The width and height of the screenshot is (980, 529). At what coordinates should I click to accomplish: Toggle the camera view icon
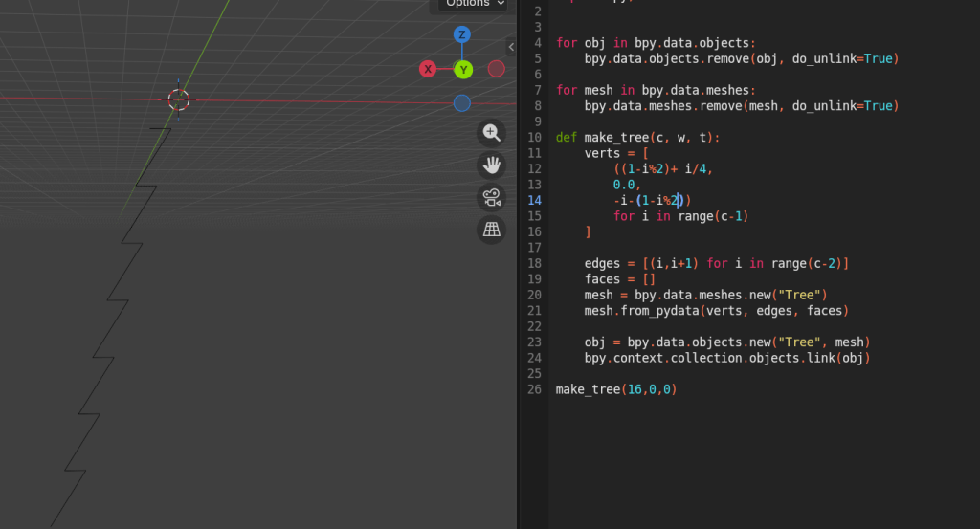492,198
